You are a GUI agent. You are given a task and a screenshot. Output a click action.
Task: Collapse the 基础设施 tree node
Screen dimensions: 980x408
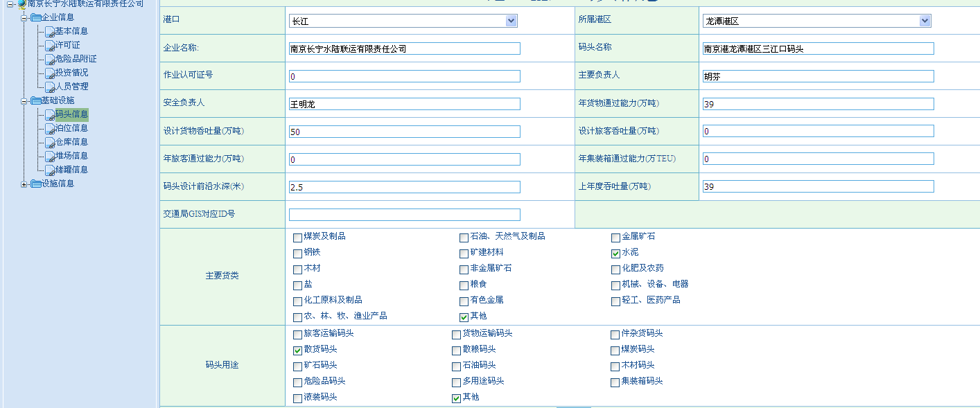[x=25, y=100]
